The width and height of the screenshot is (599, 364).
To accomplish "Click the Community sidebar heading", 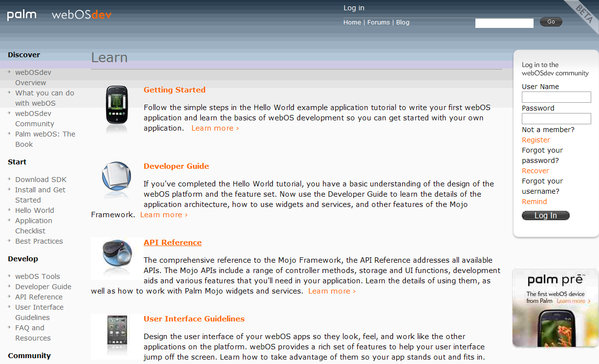I will coord(29,356).
